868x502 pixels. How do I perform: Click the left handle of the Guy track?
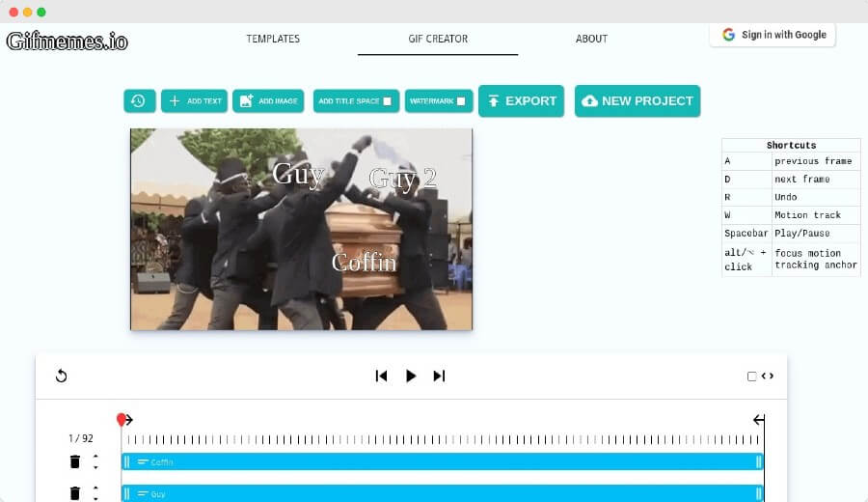click(x=126, y=493)
